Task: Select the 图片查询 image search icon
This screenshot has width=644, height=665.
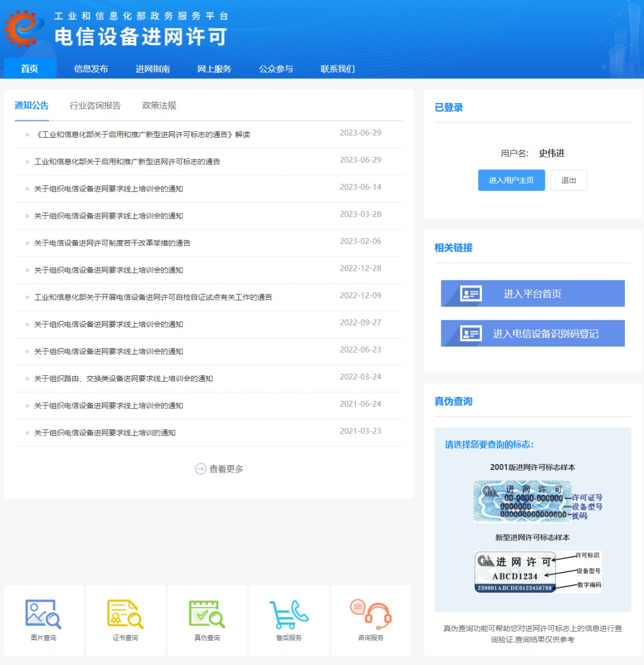Action: click(43, 613)
